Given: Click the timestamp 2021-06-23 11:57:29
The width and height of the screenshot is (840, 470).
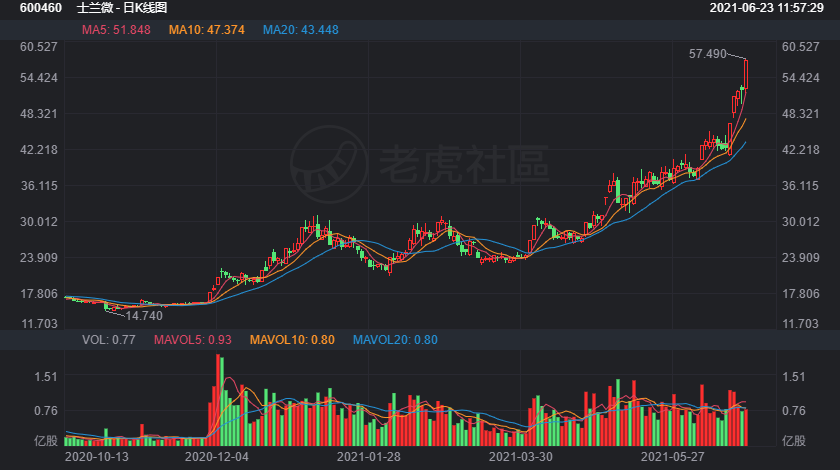Looking at the screenshot, I should click(767, 8).
